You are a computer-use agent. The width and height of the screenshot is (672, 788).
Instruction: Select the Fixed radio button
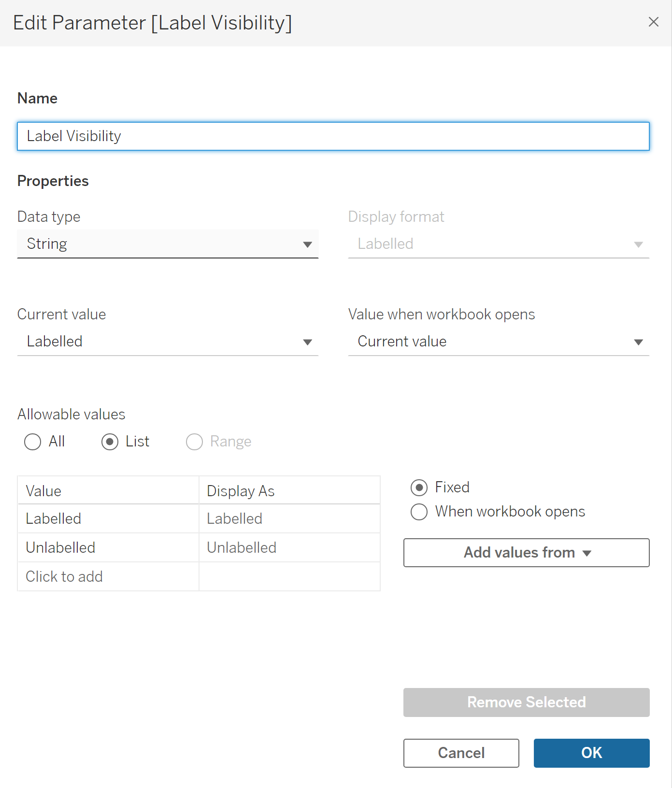point(419,487)
